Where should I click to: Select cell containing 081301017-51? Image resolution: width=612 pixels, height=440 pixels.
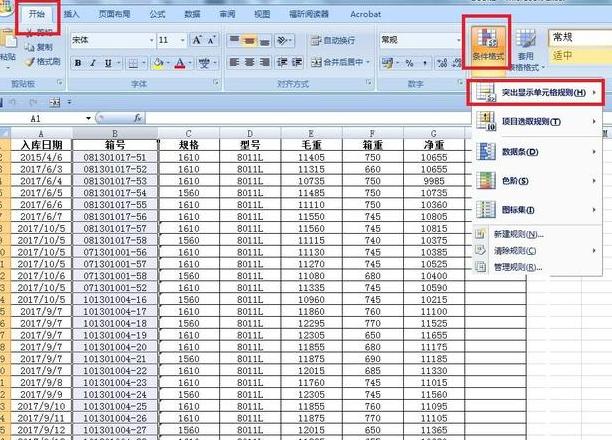(115, 157)
